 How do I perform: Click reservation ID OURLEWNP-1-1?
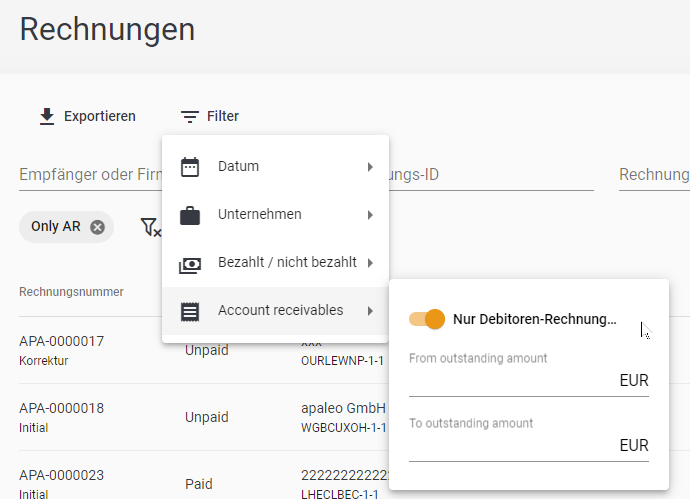click(x=342, y=361)
